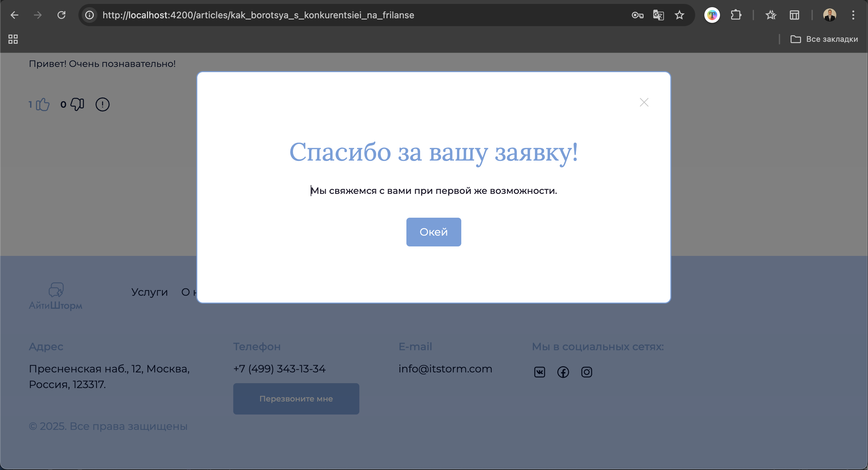Open the Instagram social icon
This screenshot has width=868, height=470.
(587, 372)
